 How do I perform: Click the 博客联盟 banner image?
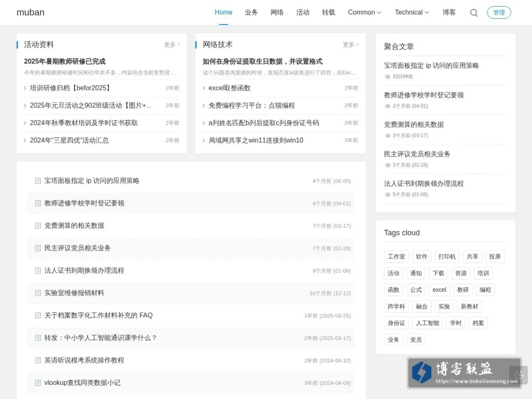click(x=464, y=373)
